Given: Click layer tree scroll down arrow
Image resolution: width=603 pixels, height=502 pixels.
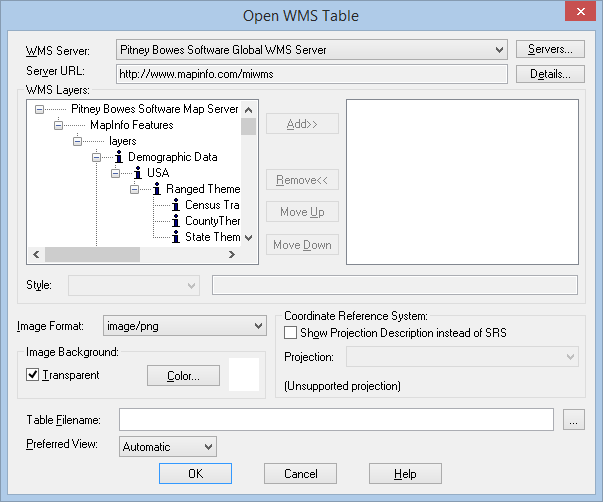Looking at the screenshot, I should click(248, 238).
